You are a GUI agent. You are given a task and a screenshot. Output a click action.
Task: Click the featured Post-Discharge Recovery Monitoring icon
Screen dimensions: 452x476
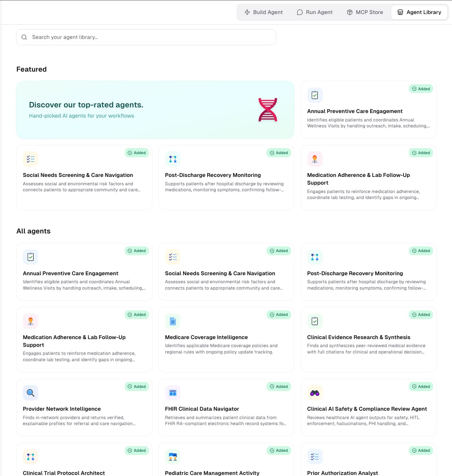(173, 159)
